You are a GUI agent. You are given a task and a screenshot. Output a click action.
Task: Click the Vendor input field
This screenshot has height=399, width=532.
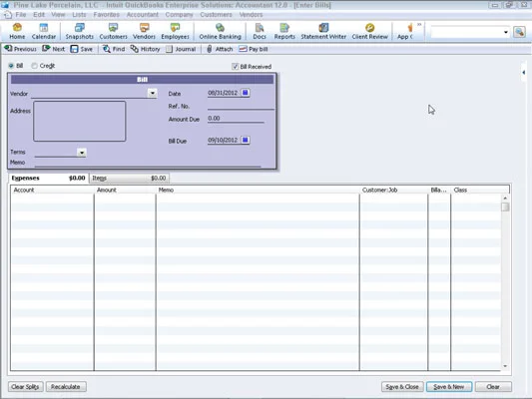[89, 93]
